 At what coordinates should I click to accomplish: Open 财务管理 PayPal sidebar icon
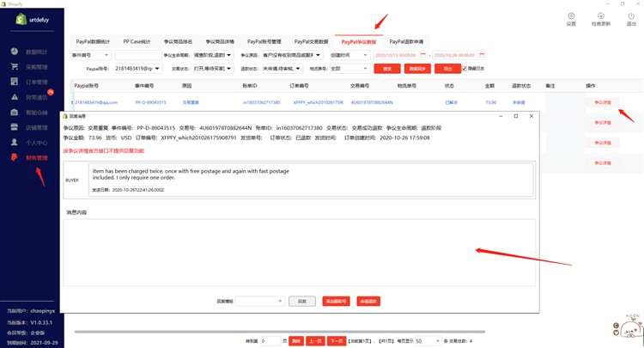click(15, 157)
